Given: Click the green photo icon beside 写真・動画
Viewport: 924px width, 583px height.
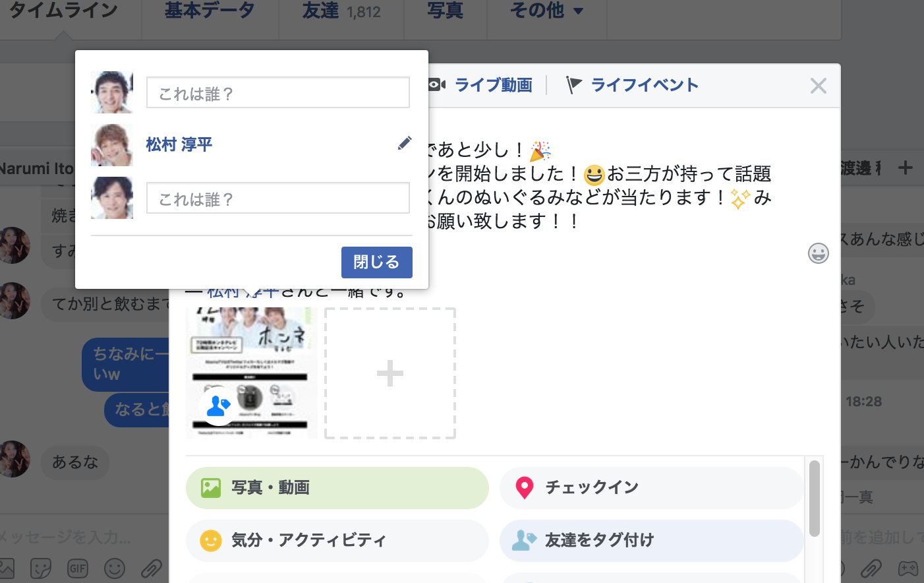Looking at the screenshot, I should pyautogui.click(x=211, y=488).
